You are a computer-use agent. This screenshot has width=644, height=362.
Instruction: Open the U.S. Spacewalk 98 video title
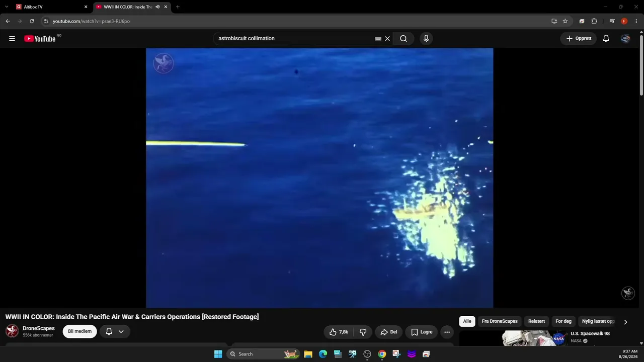pos(590,334)
